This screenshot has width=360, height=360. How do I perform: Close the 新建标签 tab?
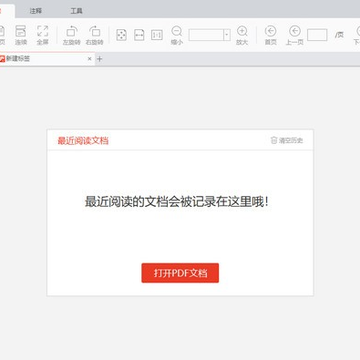point(89,59)
